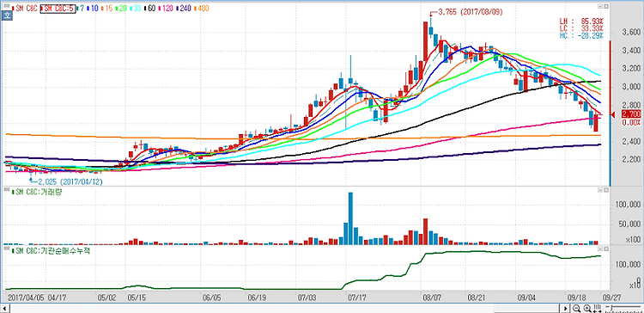The height and width of the screenshot is (313, 644).
Task: Click the horizontal scrollbar left arrow
Action: (5, 309)
